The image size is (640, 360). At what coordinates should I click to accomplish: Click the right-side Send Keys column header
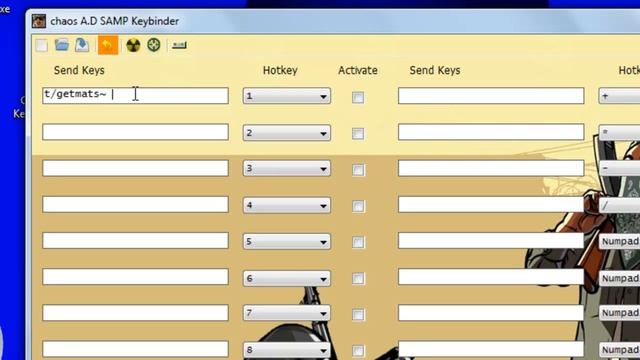(435, 70)
